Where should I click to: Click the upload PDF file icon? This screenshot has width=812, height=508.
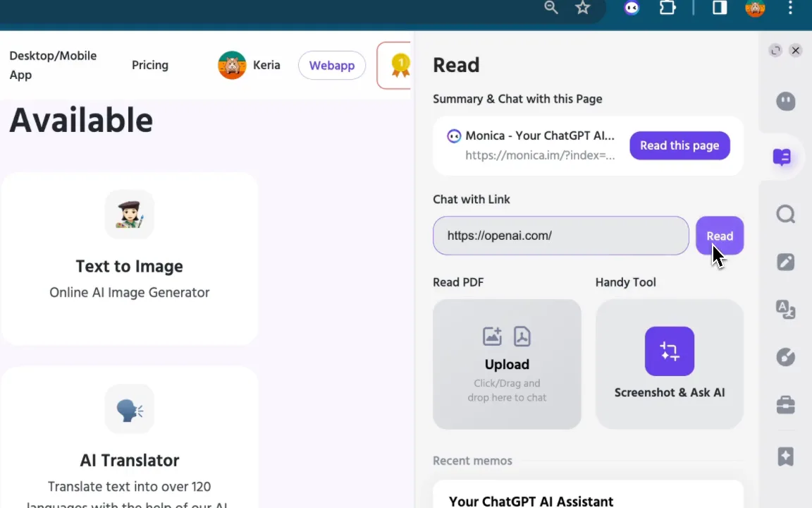(x=522, y=337)
